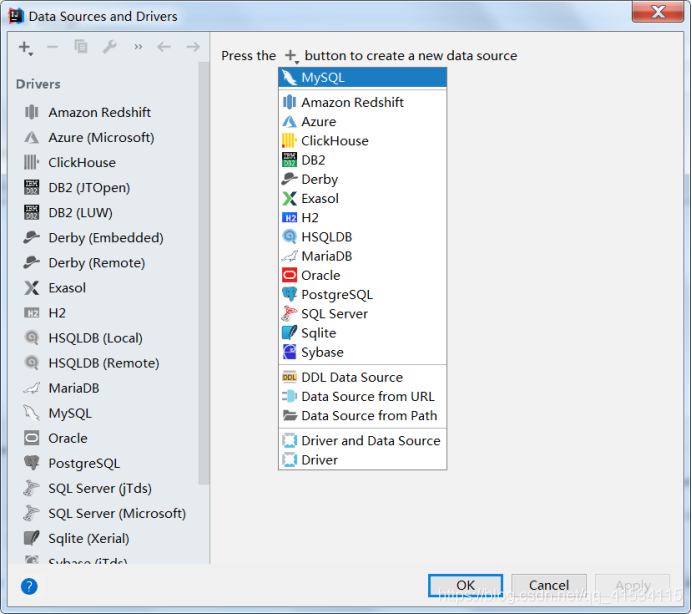Click the forward arrow toolbar icon
This screenshot has height=614, width=692.
(x=193, y=47)
